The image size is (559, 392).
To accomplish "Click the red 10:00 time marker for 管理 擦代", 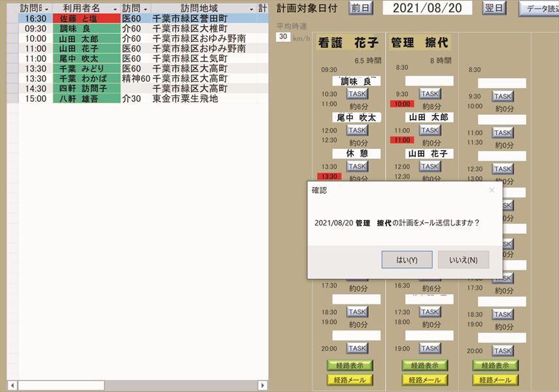I will (x=402, y=104).
